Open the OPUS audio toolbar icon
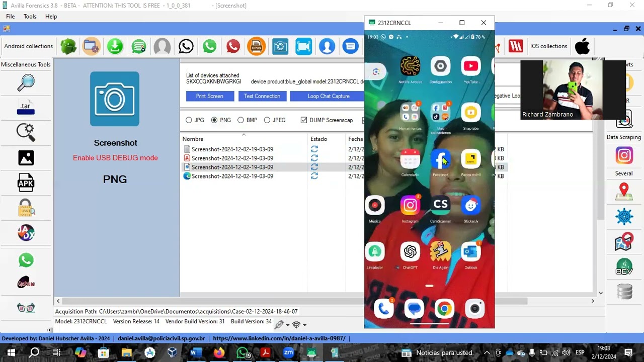 256,46
